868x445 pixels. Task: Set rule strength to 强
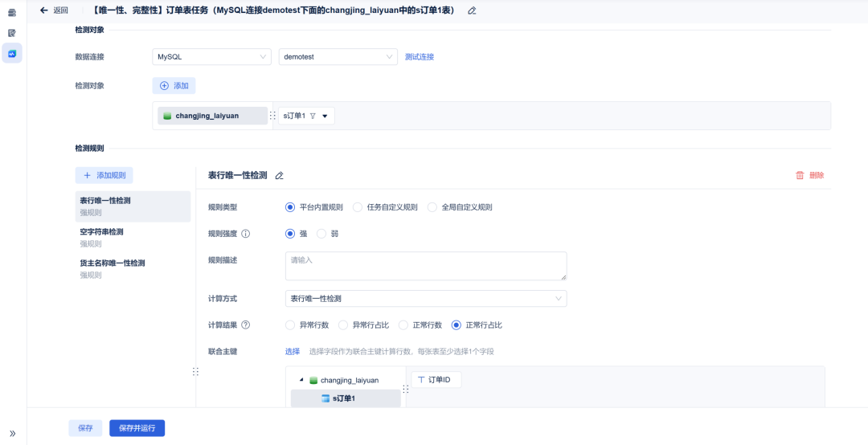tap(296, 234)
